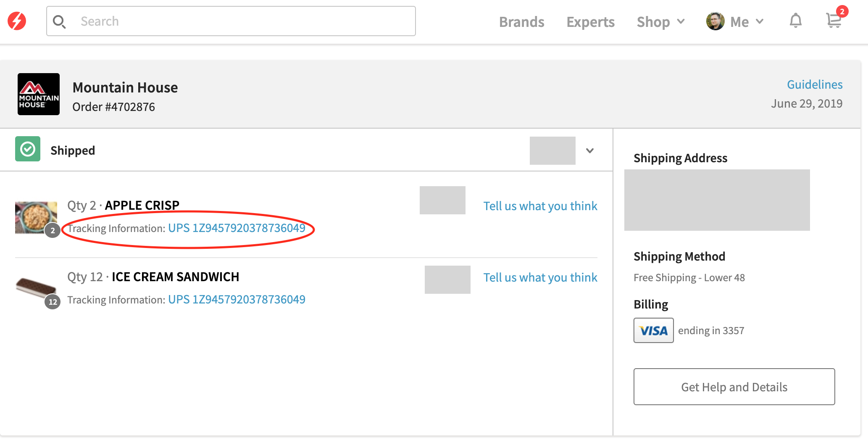This screenshot has height=443, width=868.
Task: Click the search magnifier icon
Action: [59, 22]
